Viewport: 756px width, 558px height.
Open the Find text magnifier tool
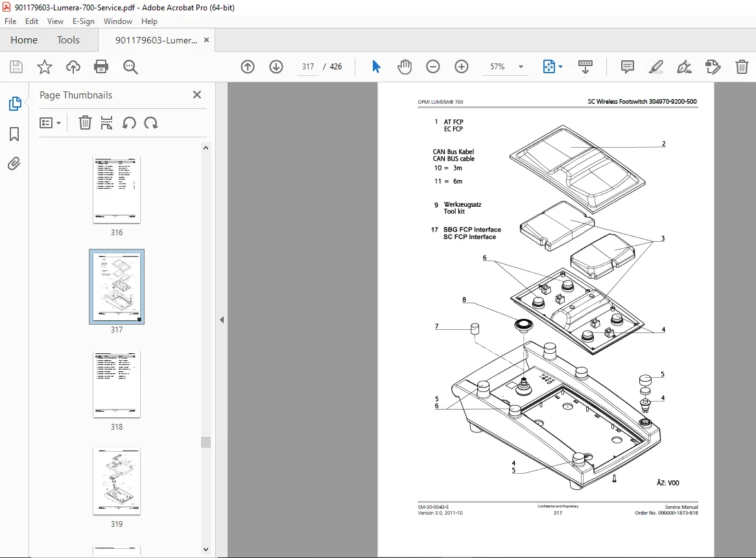(x=130, y=67)
